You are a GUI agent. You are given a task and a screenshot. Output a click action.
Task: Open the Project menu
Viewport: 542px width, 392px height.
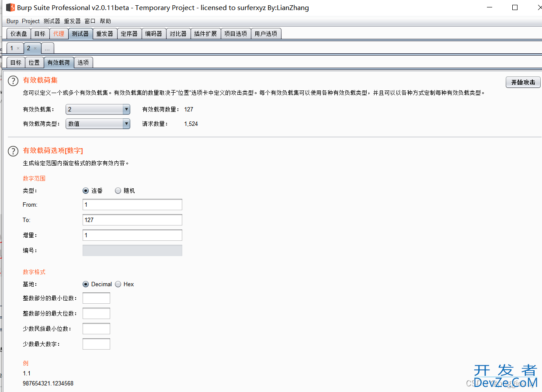[31, 21]
